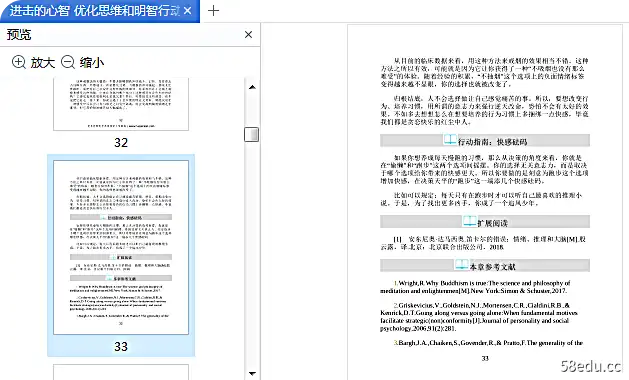Click the 放大 zoom in label
The height and width of the screenshot is (380, 629).
43,63
